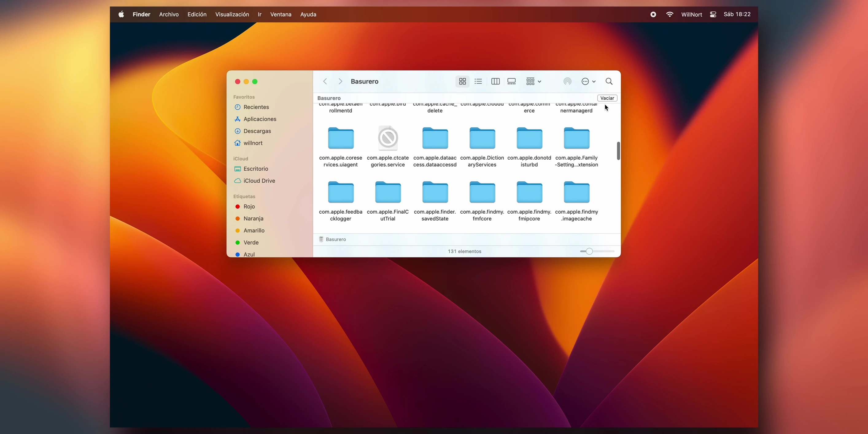Viewport: 868px width, 434px height.
Task: Select com.apple.Family-Setting...xtension folder
Action: tap(576, 138)
